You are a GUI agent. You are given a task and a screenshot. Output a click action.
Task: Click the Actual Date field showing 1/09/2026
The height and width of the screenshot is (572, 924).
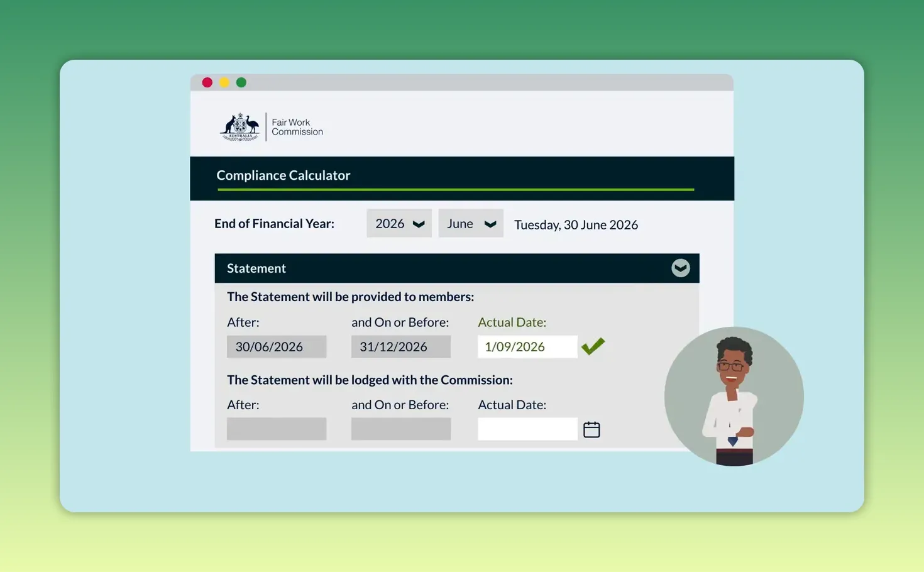tap(527, 346)
